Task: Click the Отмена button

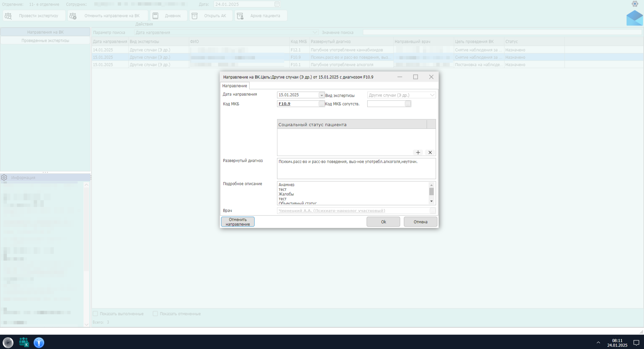Action: tap(421, 222)
